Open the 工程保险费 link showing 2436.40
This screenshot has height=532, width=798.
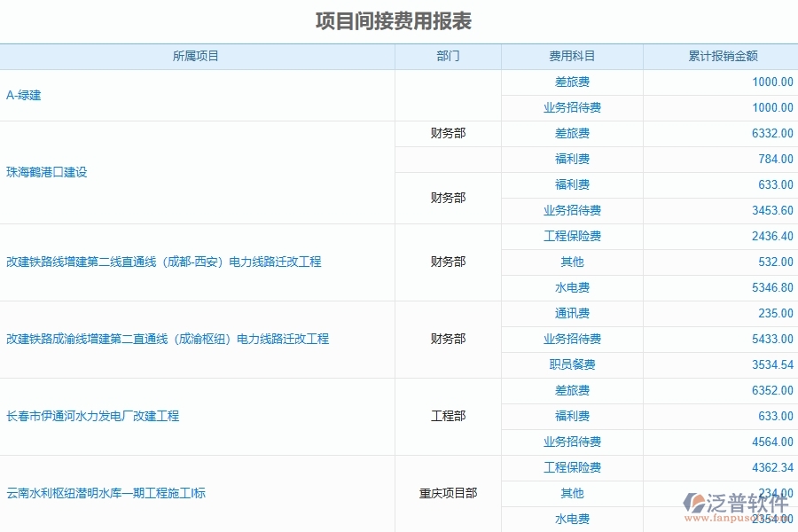pyautogui.click(x=572, y=236)
